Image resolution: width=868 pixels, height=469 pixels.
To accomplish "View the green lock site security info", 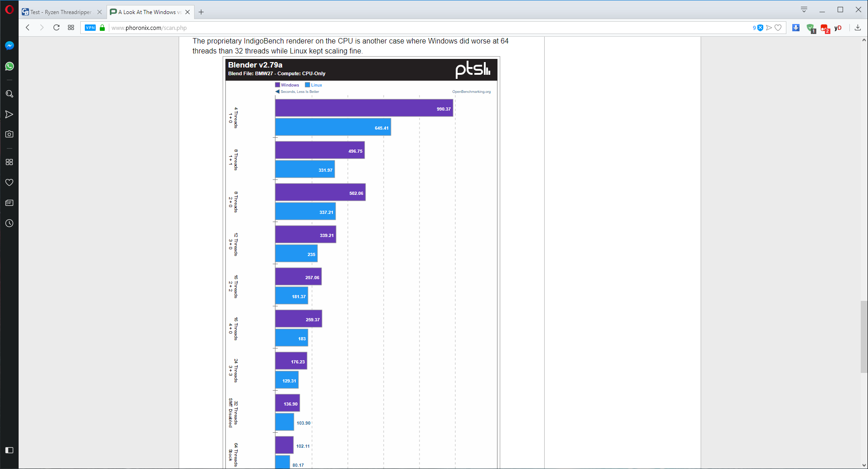I will [x=102, y=28].
